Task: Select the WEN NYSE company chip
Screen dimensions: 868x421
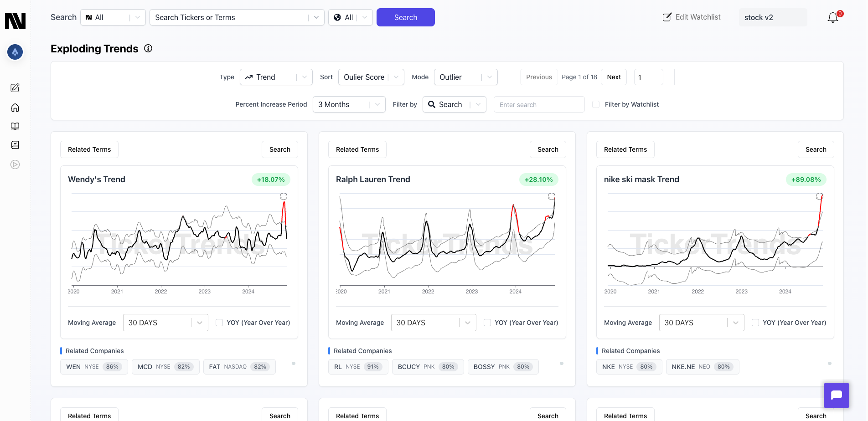Action: click(x=94, y=367)
